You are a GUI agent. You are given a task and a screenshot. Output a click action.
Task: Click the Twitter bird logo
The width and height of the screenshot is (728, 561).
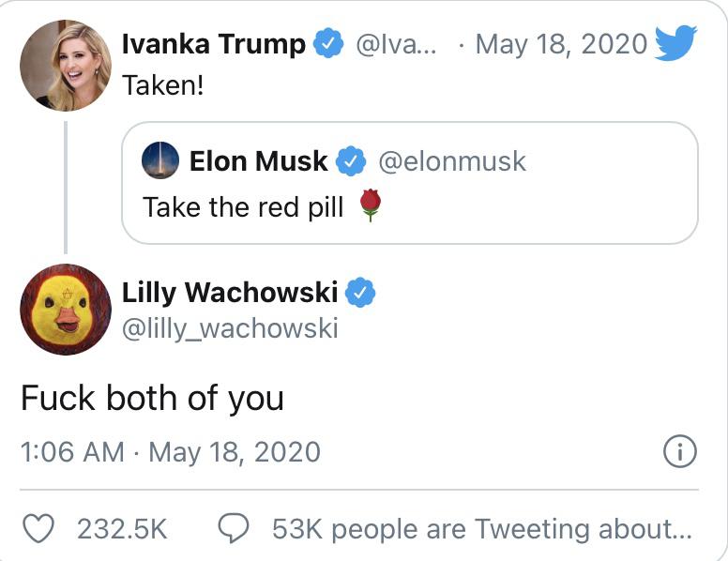(x=675, y=43)
